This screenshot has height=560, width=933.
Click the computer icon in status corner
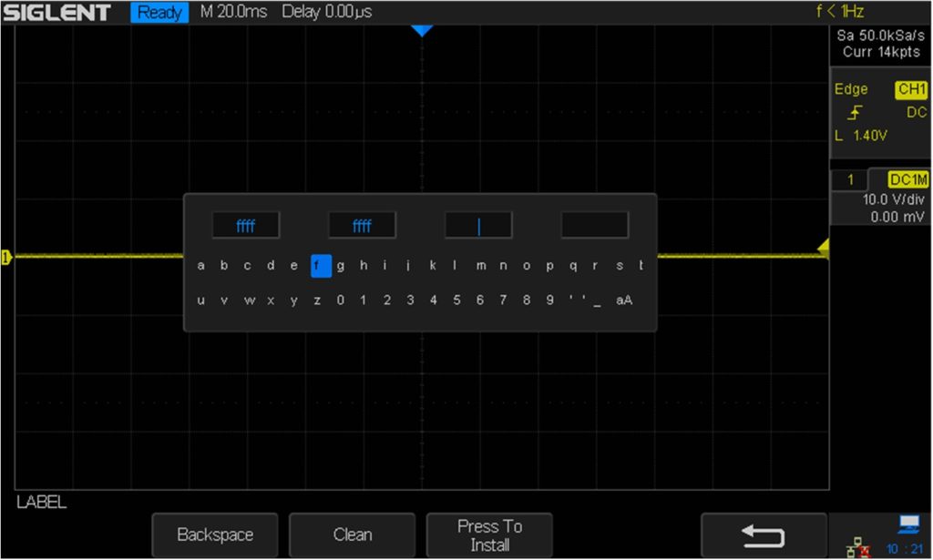907,524
